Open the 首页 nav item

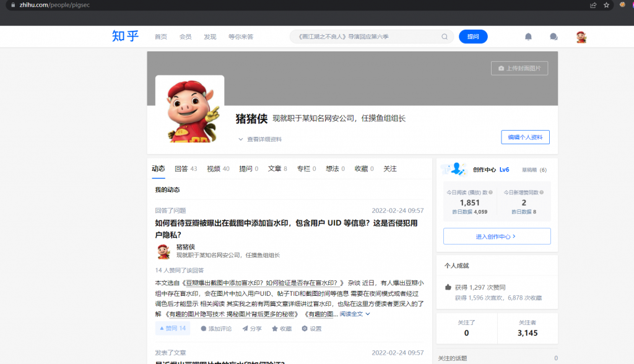point(161,37)
